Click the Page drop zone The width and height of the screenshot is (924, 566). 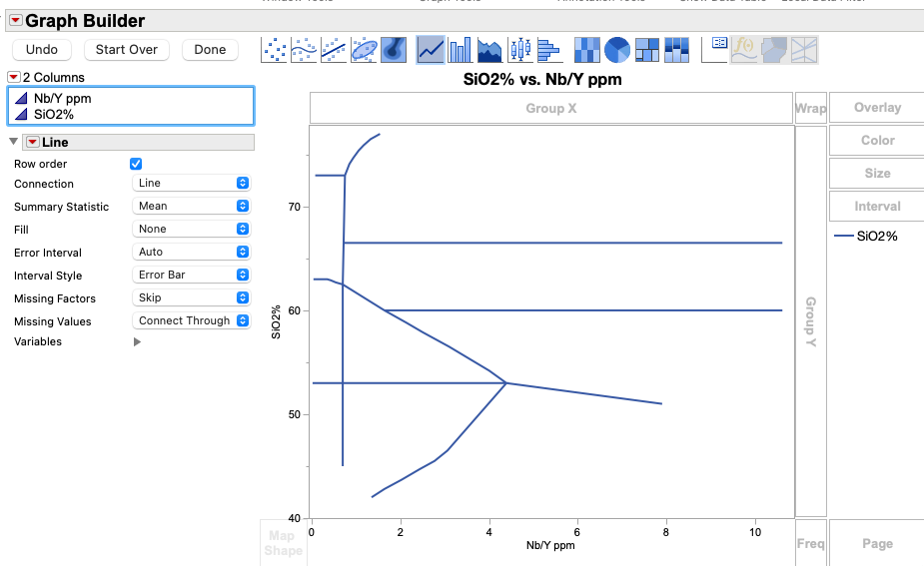877,543
